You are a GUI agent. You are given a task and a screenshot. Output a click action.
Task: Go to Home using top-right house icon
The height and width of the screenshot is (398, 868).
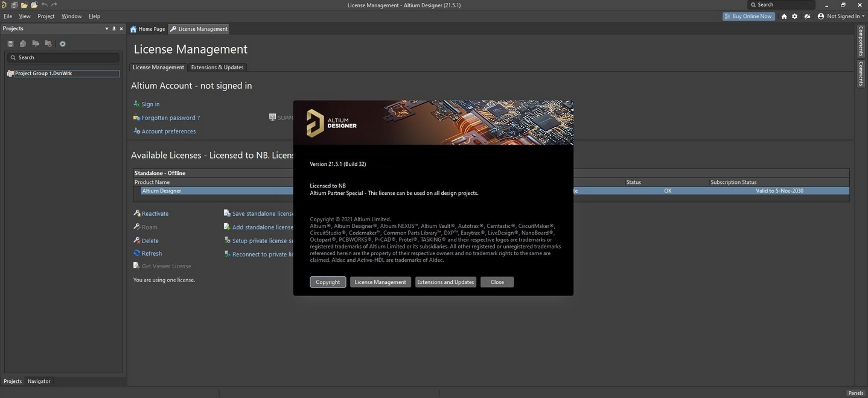point(784,16)
